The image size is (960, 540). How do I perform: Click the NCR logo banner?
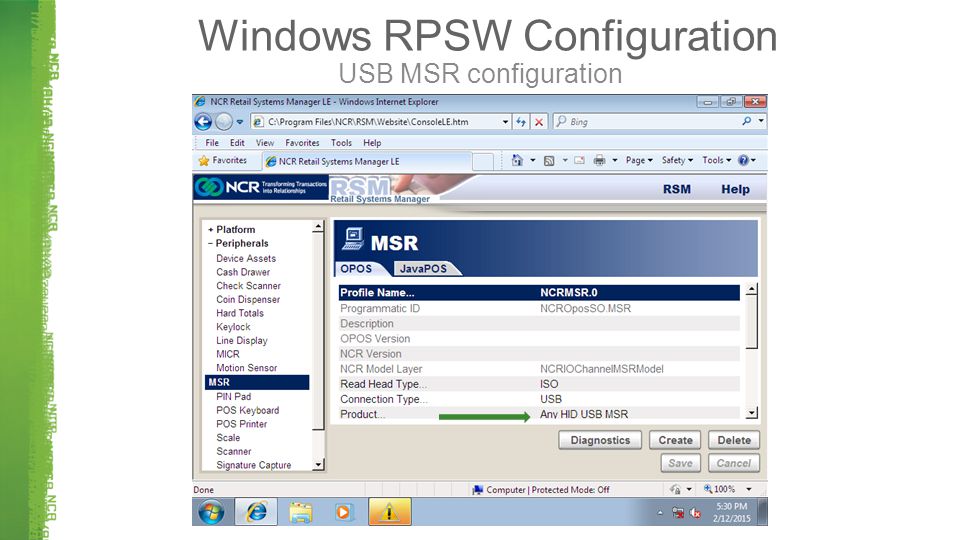[x=261, y=187]
